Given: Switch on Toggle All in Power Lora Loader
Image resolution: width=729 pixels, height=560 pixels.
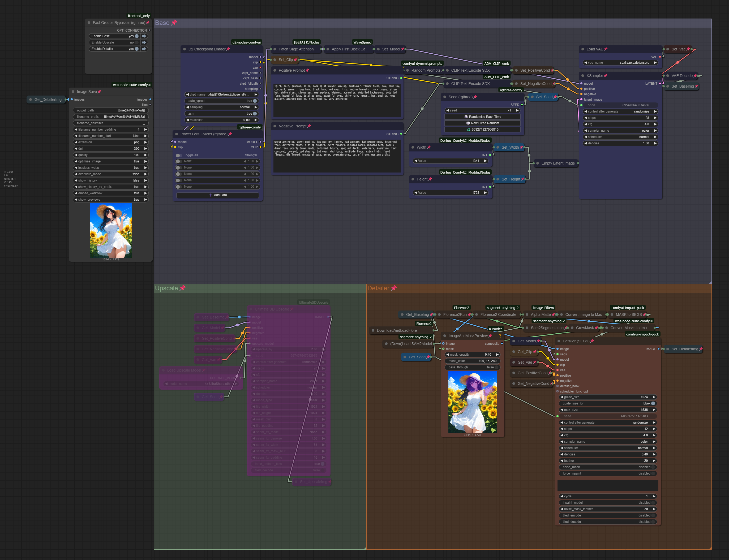Looking at the screenshot, I should [179, 155].
